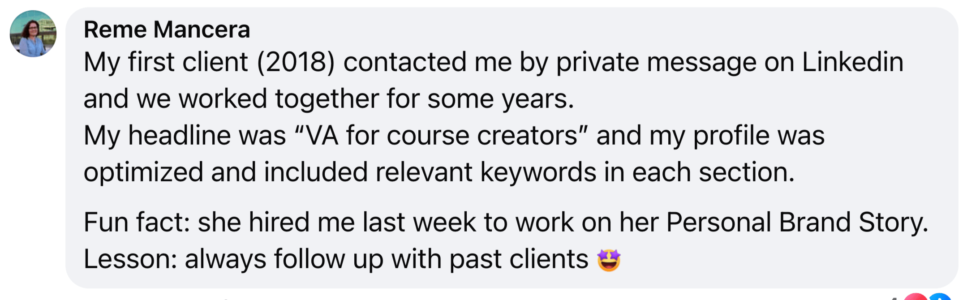Screen dimensions: 980x300
Task: Click Reme Mancera's profile picture
Action: pyautogui.click(x=33, y=34)
